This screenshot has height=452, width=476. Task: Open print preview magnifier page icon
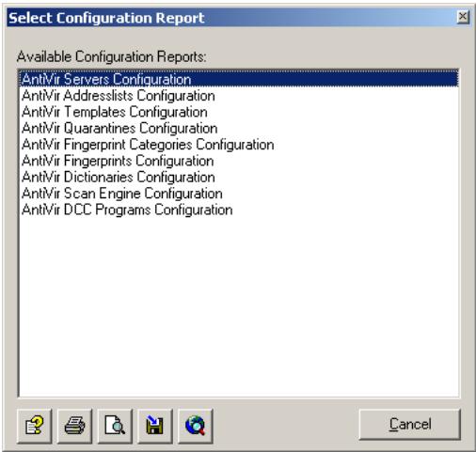[115, 426]
